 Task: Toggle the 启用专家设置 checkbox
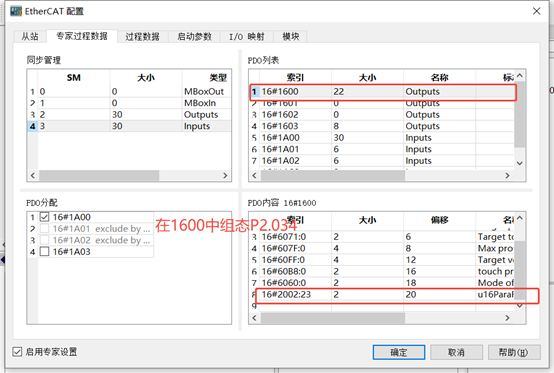coord(17,352)
